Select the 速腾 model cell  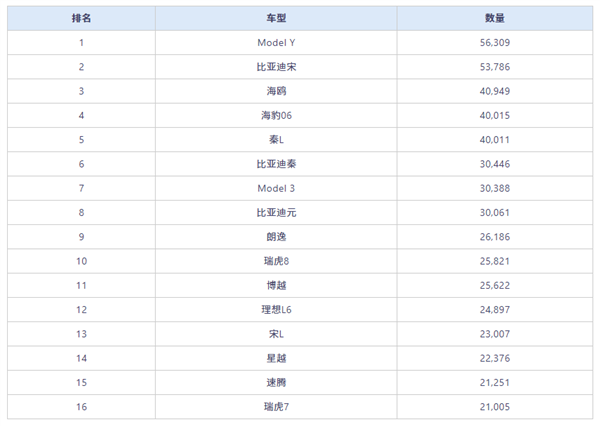point(275,383)
